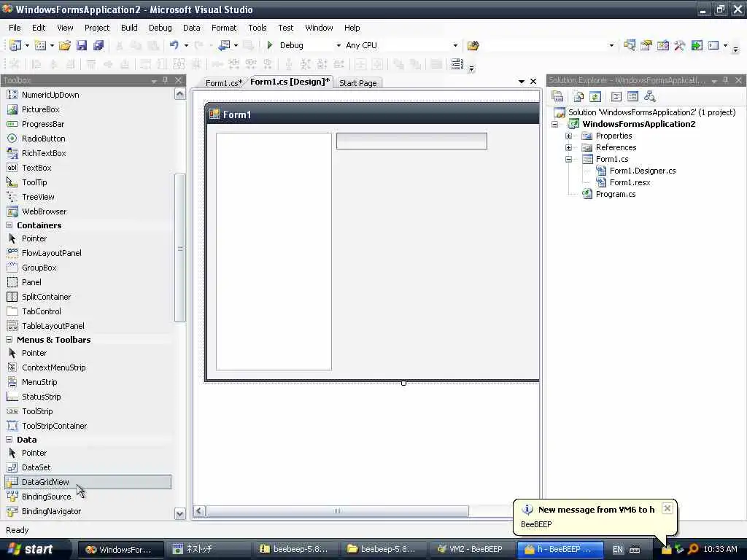Select the DataSet toolbox item
This screenshot has width=747, height=560.
[x=36, y=467]
